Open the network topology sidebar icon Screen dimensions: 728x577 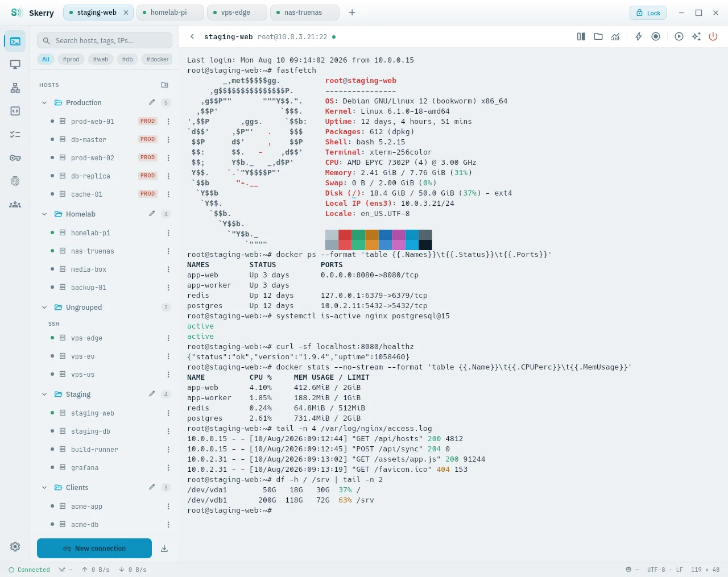[15, 88]
